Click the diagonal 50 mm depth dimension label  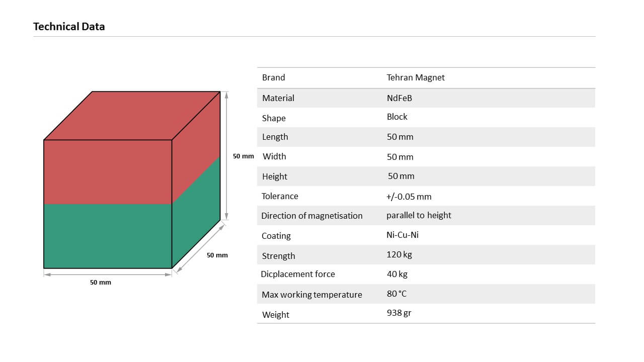click(217, 255)
